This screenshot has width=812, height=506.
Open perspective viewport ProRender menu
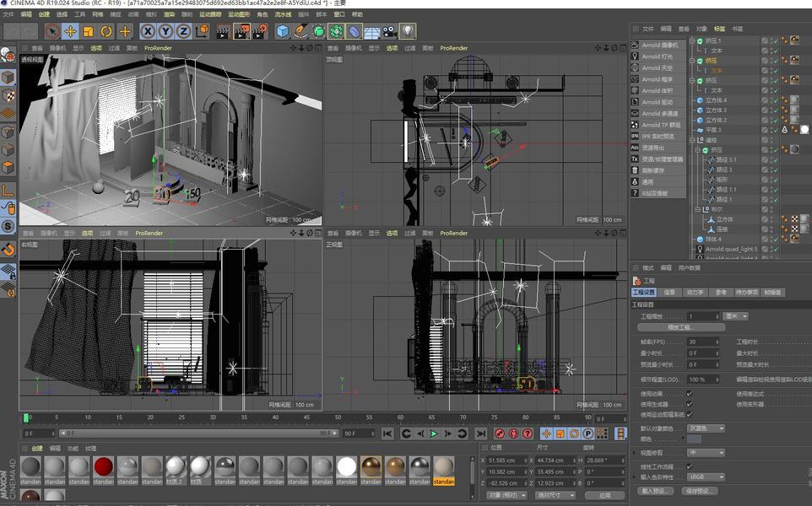click(158, 48)
